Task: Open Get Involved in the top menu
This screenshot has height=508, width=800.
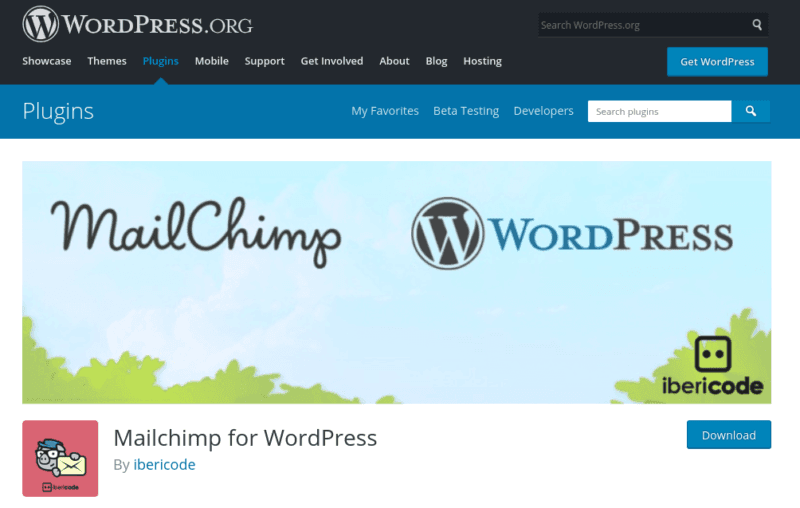Action: (332, 61)
